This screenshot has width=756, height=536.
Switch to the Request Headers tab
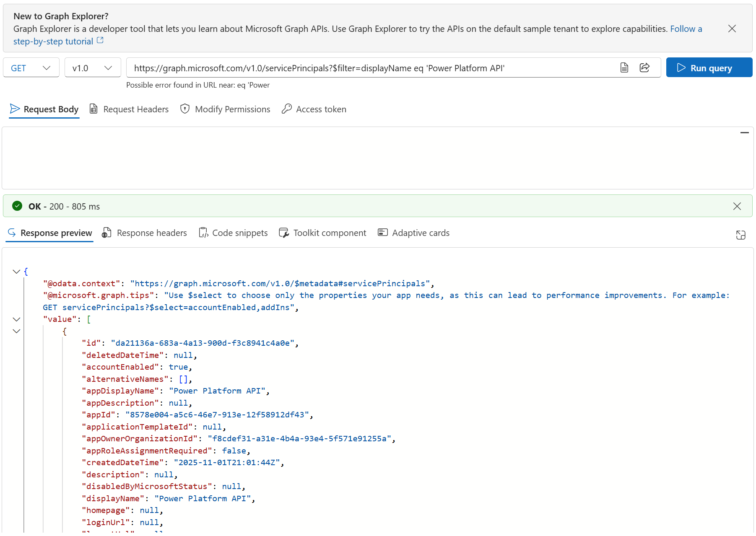click(x=129, y=109)
